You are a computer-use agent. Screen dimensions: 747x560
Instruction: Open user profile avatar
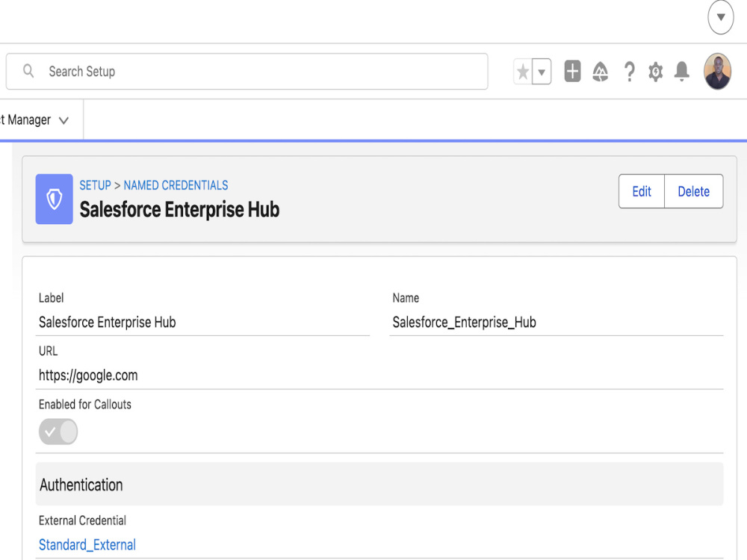(x=717, y=72)
